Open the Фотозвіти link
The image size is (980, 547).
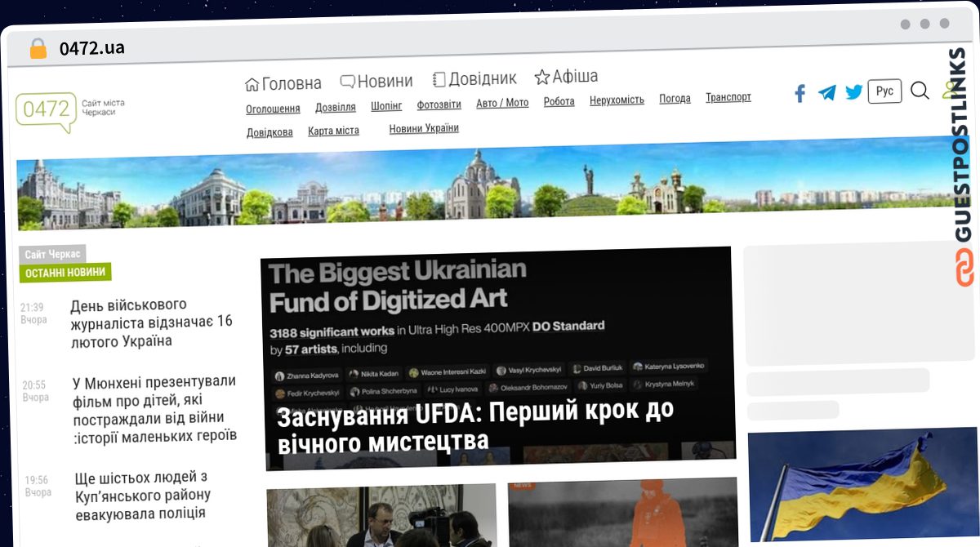[x=439, y=105]
